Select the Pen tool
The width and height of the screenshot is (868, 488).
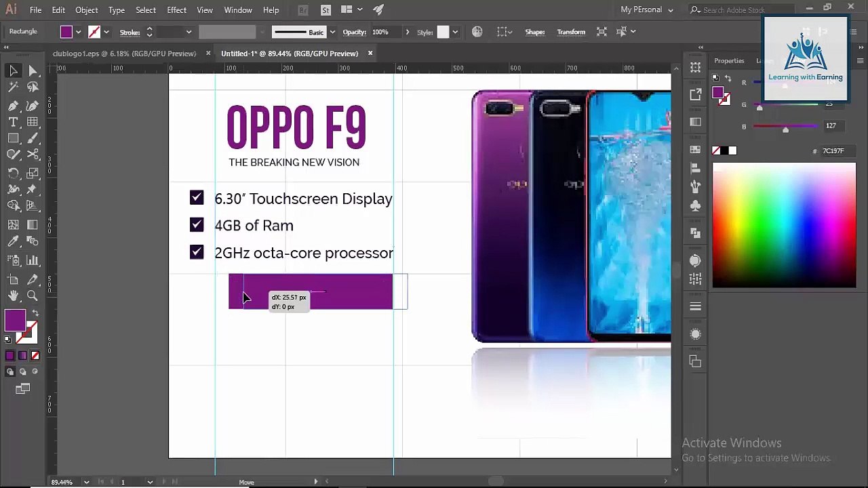click(13, 105)
